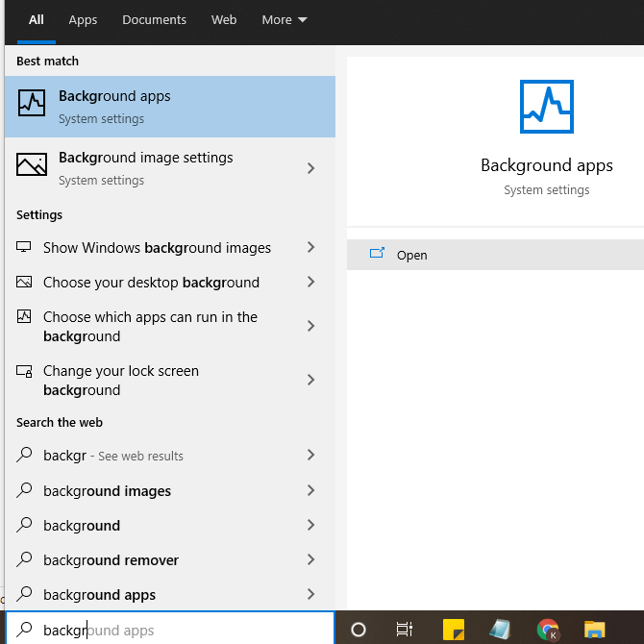Switch to the Web search tab
The image size is (644, 644).
tap(224, 20)
